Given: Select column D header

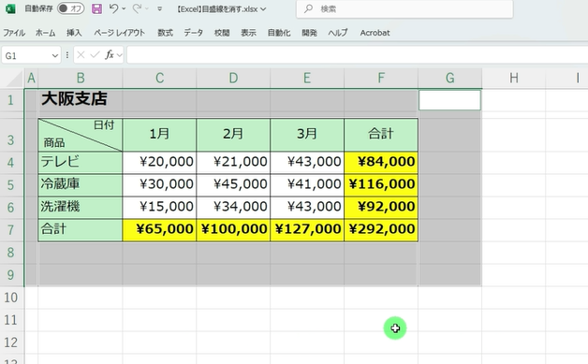Looking at the screenshot, I should pyautogui.click(x=233, y=79).
